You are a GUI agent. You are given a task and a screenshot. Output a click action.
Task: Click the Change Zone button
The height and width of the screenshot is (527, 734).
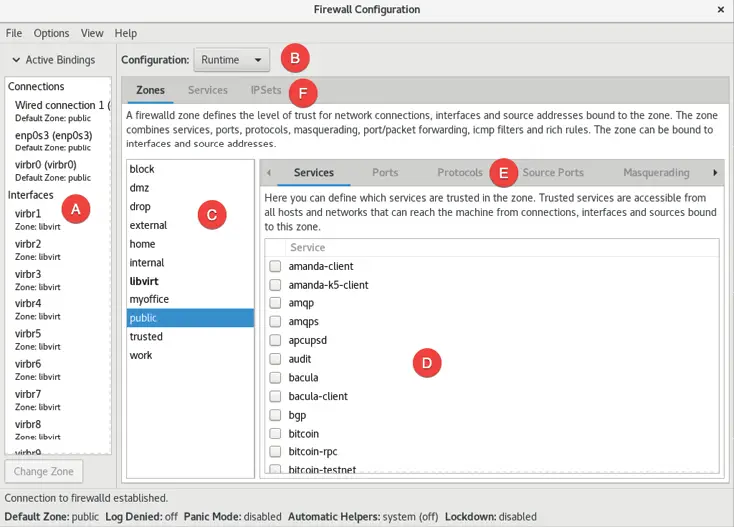point(43,471)
